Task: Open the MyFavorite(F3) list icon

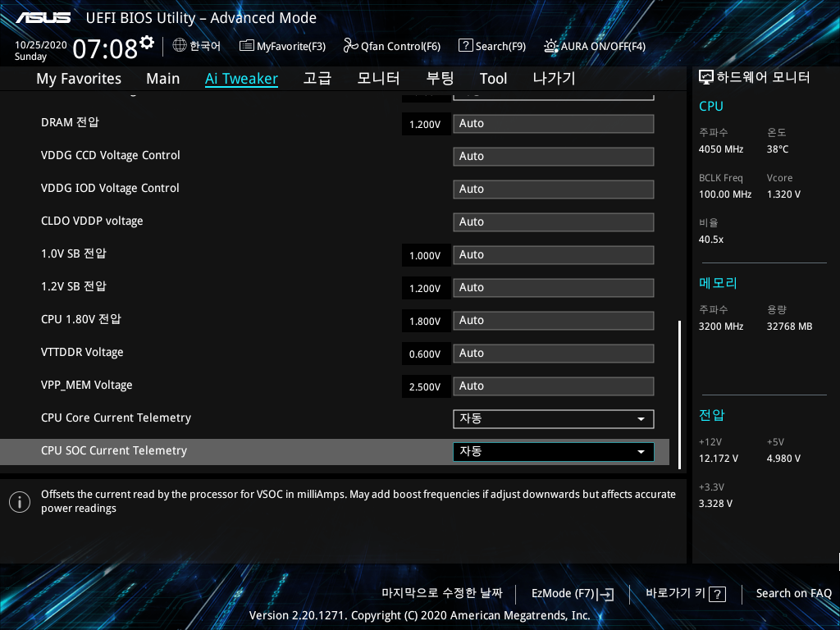Action: pyautogui.click(x=246, y=46)
